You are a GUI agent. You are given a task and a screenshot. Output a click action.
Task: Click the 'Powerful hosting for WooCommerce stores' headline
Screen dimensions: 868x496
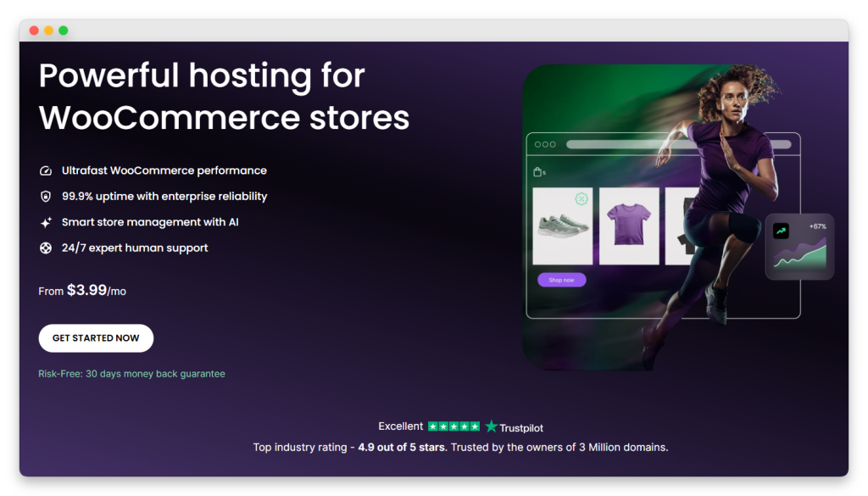pyautogui.click(x=224, y=97)
